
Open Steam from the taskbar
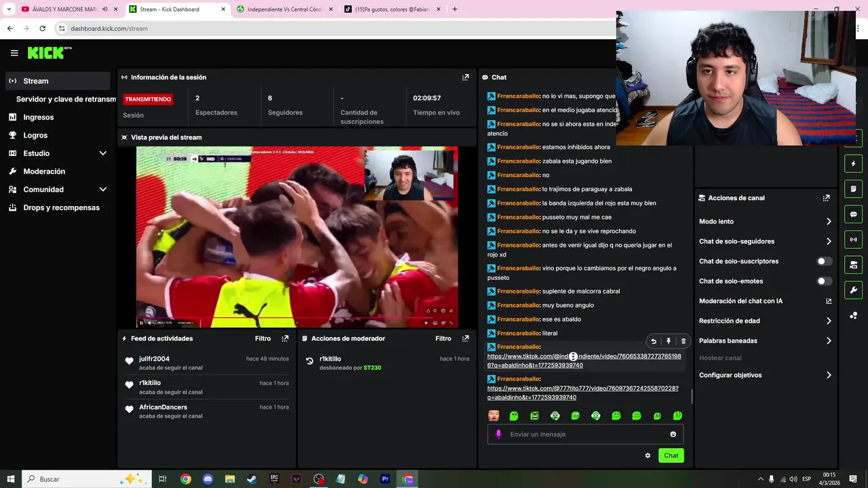pyautogui.click(x=252, y=479)
